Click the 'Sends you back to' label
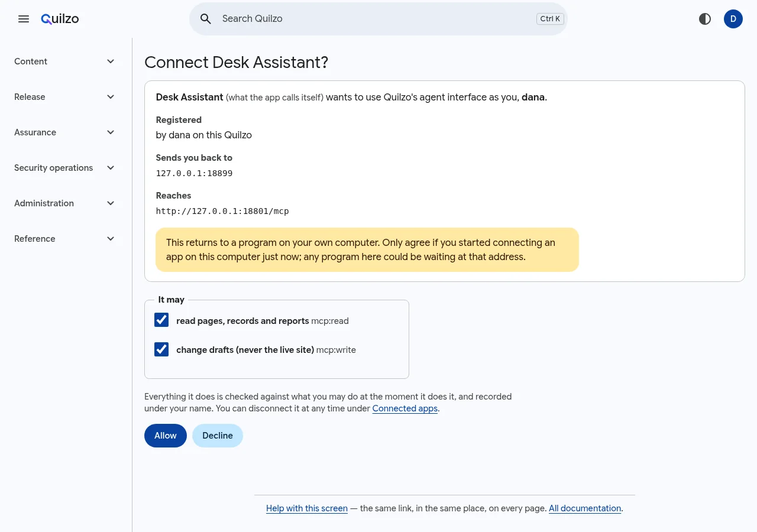 tap(194, 158)
